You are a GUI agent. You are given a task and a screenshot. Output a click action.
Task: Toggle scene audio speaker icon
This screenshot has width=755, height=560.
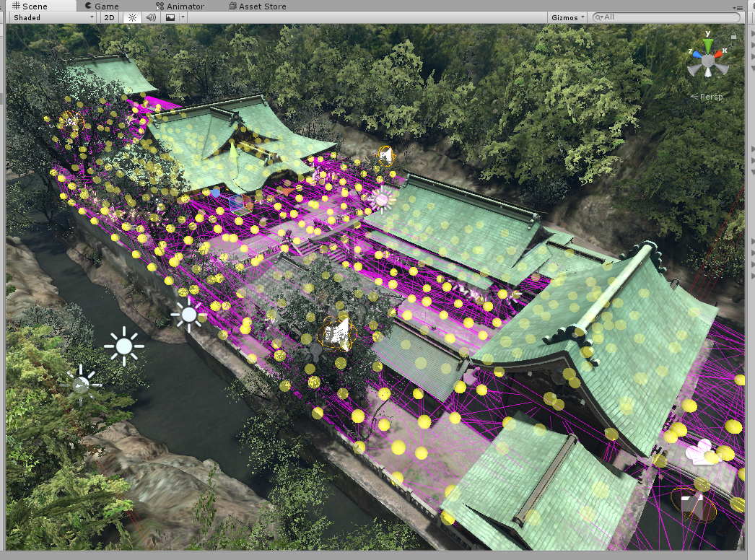[151, 17]
